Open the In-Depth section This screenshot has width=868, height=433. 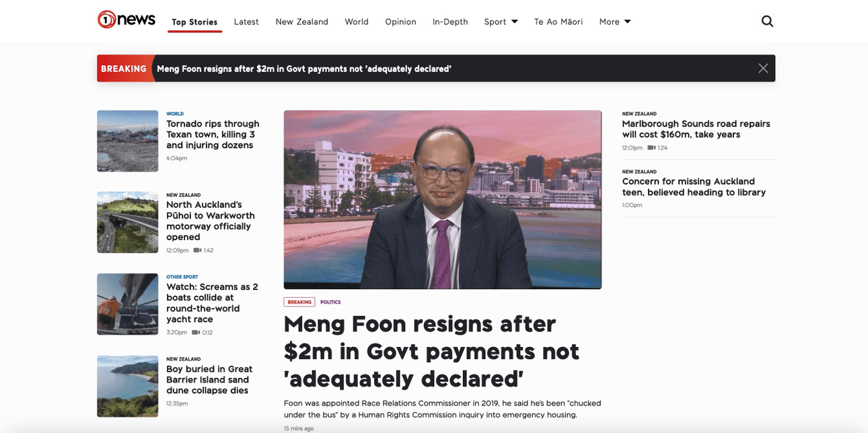tap(450, 22)
